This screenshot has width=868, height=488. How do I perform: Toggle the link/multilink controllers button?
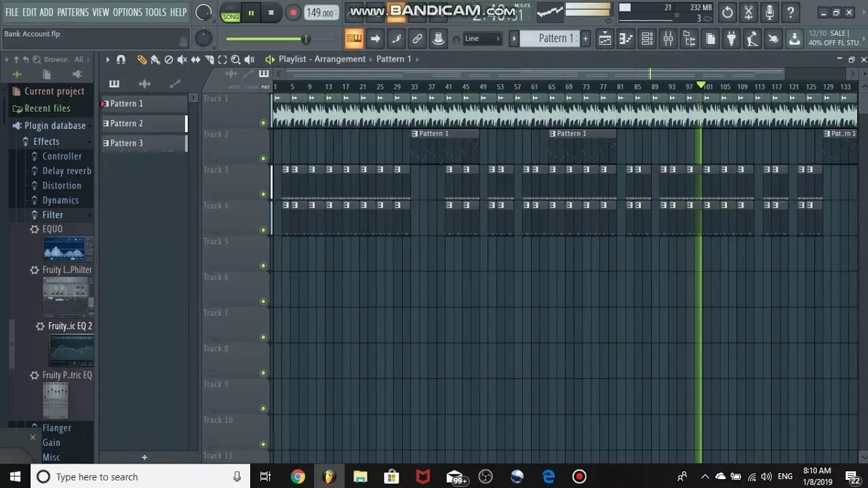[x=418, y=39]
